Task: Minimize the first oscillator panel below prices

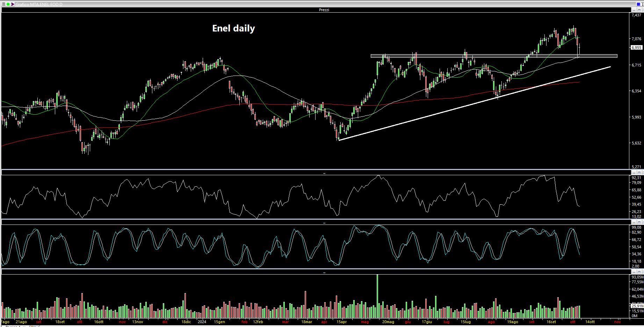Action: [x=634, y=172]
